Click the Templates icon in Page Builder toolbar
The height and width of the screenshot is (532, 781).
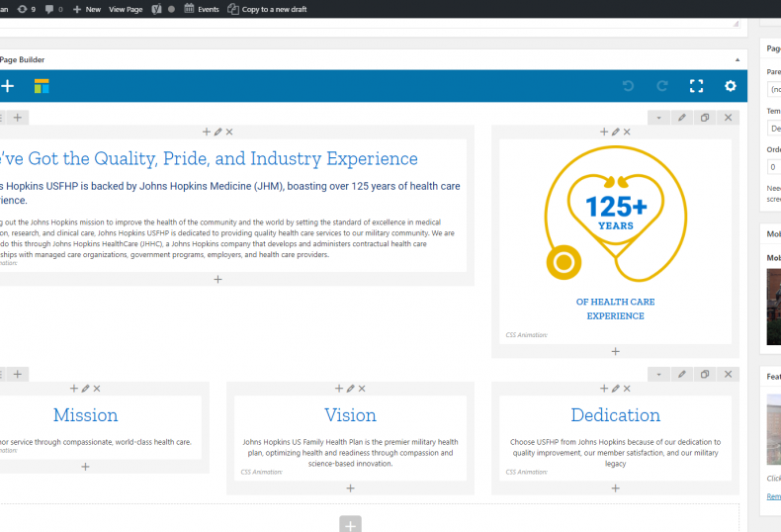(42, 86)
